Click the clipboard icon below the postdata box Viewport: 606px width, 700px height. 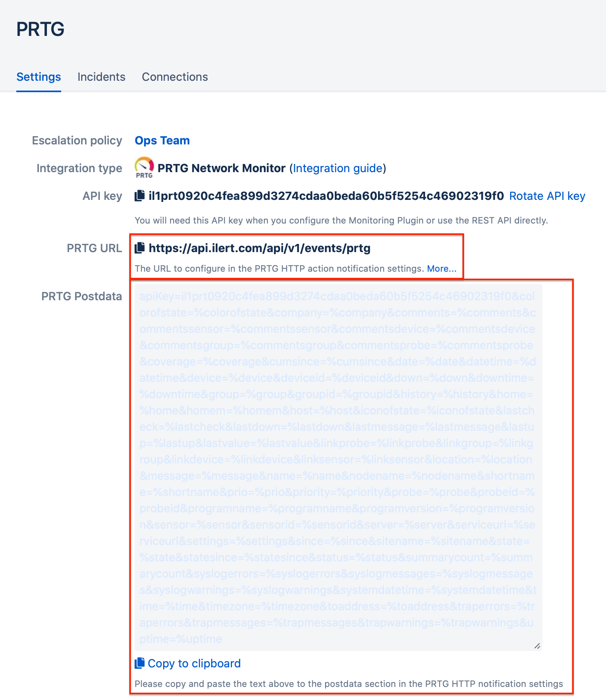(139, 663)
